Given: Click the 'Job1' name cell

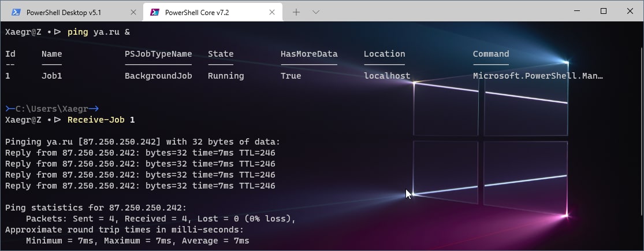Looking at the screenshot, I should pyautogui.click(x=52, y=76).
